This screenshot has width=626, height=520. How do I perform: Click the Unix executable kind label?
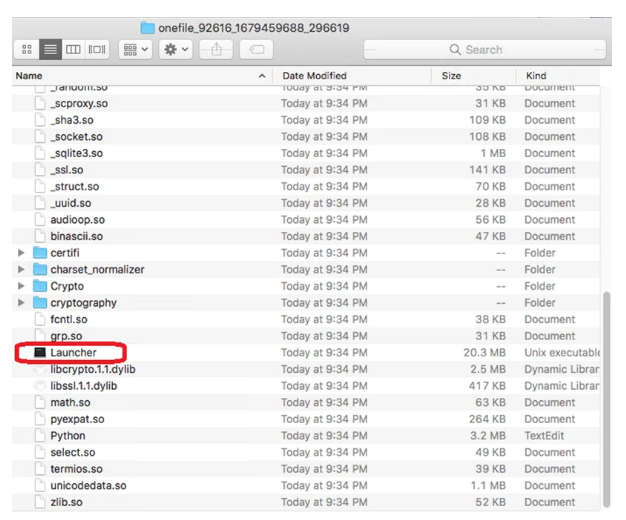pyautogui.click(x=562, y=353)
